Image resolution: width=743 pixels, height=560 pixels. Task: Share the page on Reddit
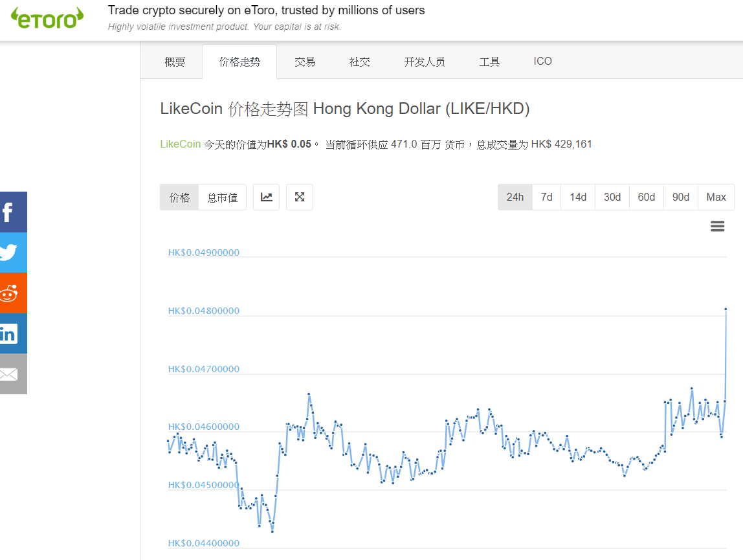point(13,293)
